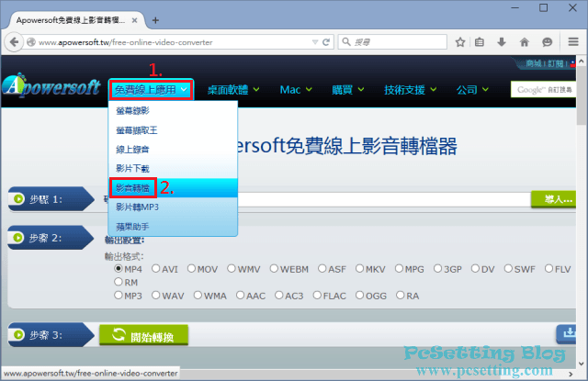Select MKV output format
Screen dimensions: 588x381
pyautogui.click(x=359, y=269)
